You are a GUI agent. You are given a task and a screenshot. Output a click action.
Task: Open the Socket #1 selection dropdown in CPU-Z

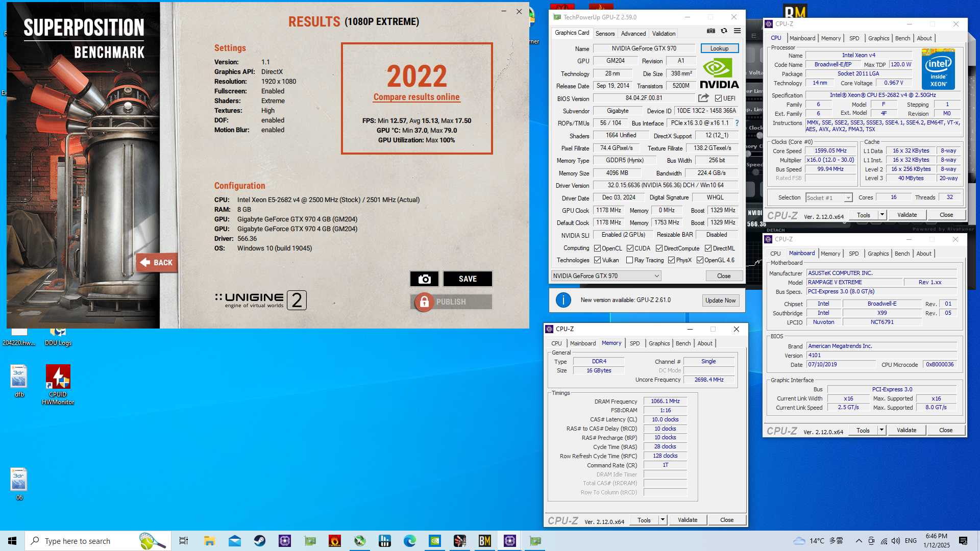tap(829, 198)
